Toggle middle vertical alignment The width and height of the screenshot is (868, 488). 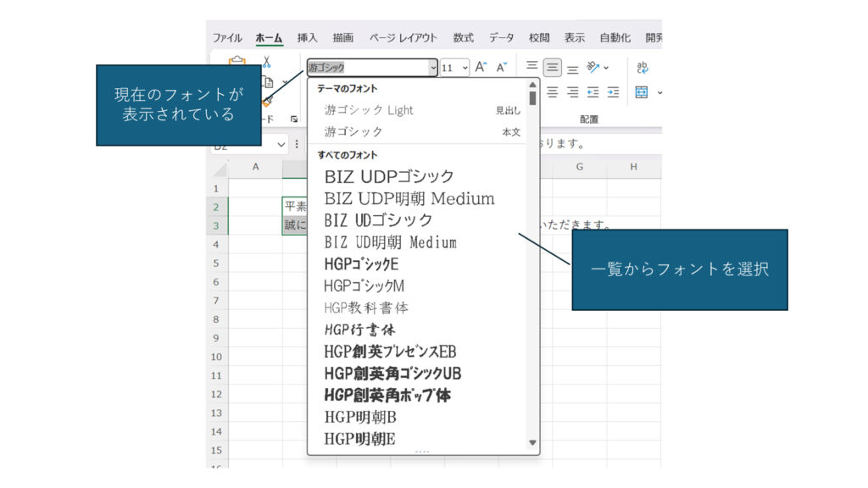click(553, 68)
